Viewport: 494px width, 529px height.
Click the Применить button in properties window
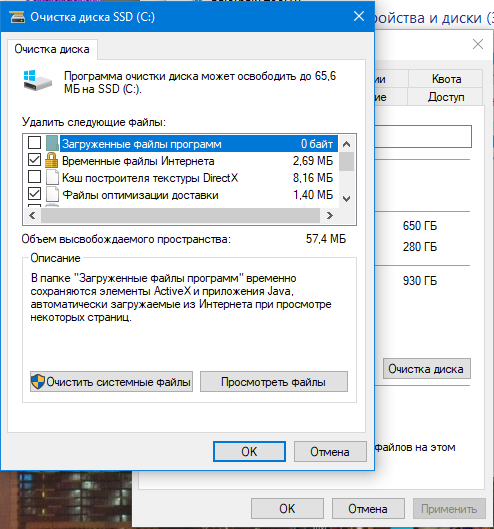(x=449, y=508)
